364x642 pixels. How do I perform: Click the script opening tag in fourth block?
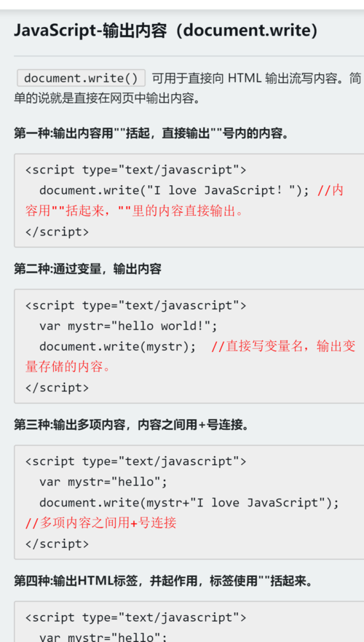click(136, 617)
